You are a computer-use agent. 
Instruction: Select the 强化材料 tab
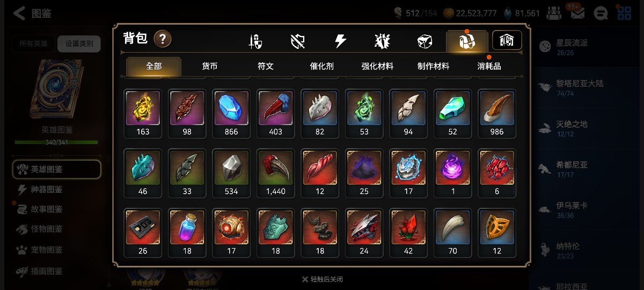point(377,67)
